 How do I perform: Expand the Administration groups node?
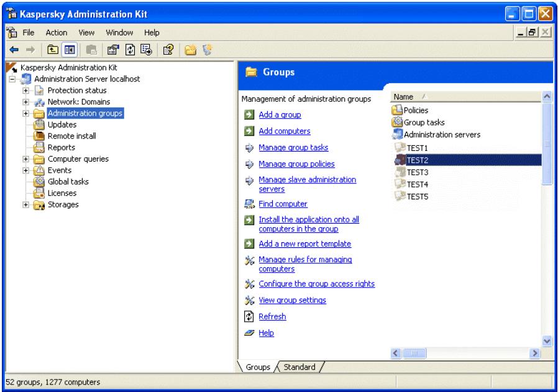point(25,113)
